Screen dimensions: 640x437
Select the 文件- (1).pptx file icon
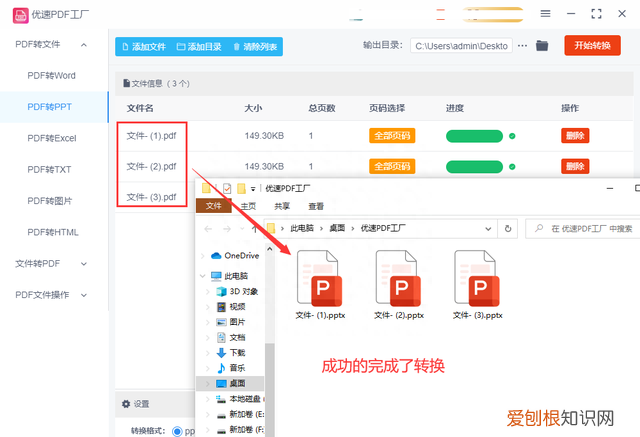(x=320, y=278)
